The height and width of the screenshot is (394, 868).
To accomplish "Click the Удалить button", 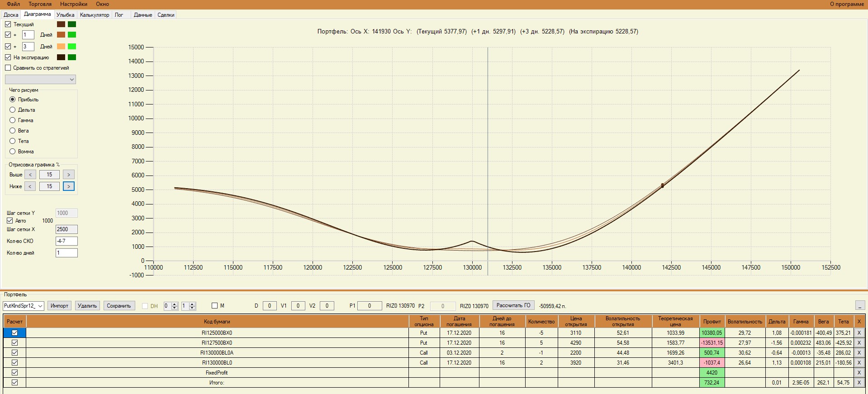I will click(x=87, y=306).
